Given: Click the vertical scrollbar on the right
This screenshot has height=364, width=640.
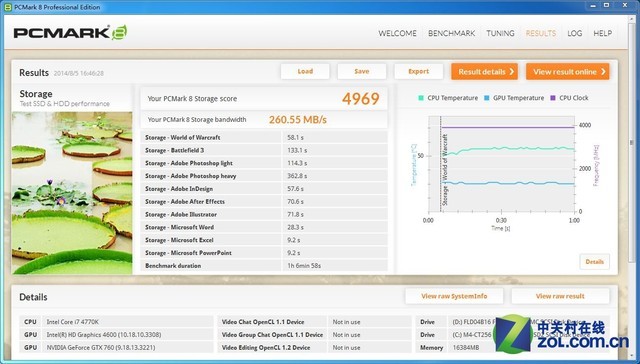Looking at the screenshot, I should pyautogui.click(x=632, y=143).
